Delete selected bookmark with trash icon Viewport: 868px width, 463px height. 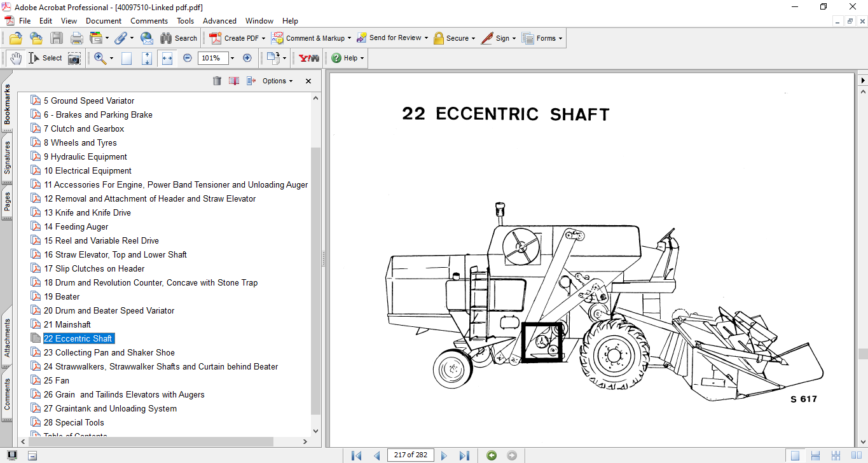[217, 81]
